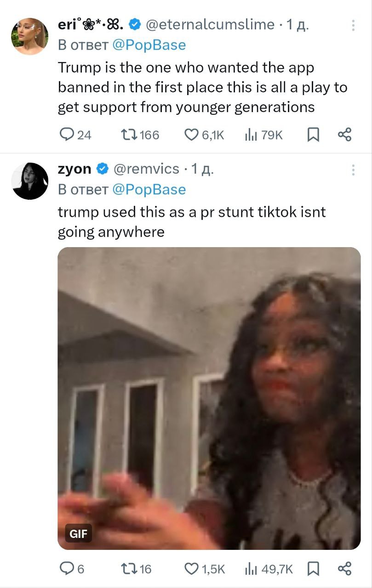Open the @PopBase mention in zyon's reply
Image resolution: width=372 pixels, height=588 pixels.
[x=149, y=189]
